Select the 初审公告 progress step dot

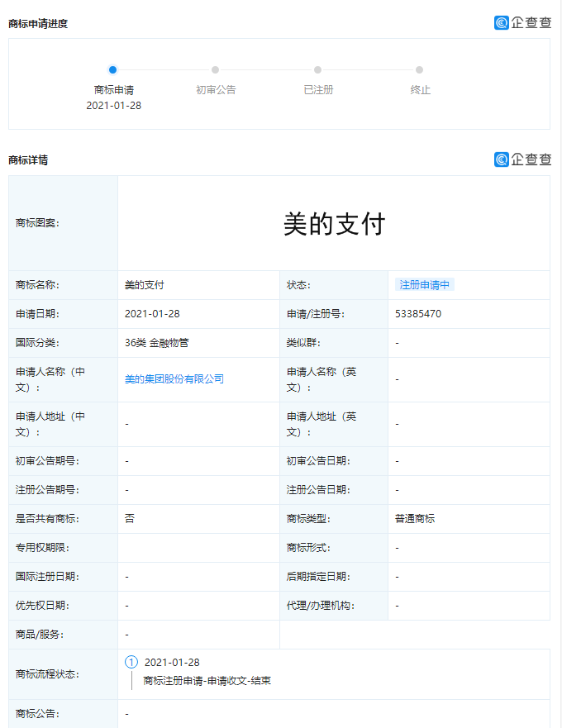click(215, 69)
